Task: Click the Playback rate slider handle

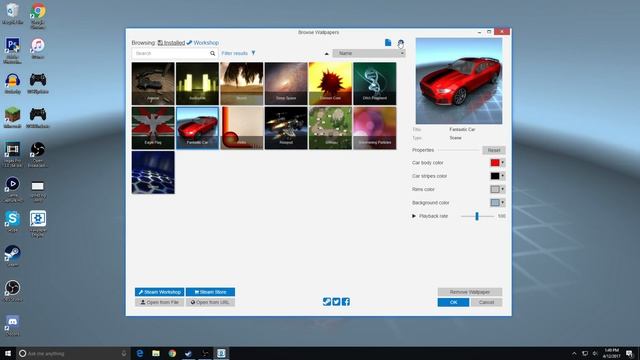Action: pos(477,216)
